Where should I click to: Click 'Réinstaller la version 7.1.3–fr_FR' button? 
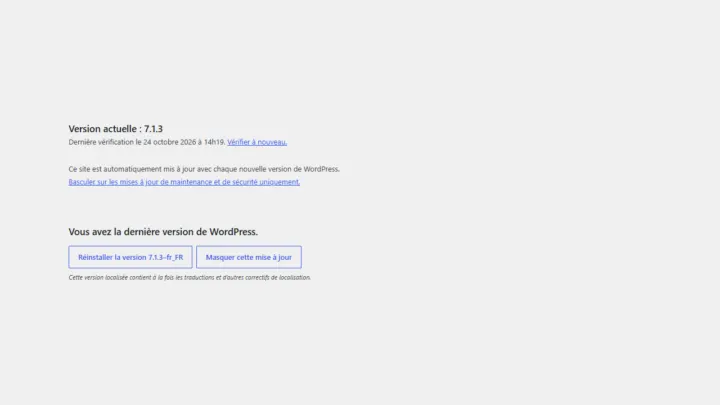click(130, 257)
